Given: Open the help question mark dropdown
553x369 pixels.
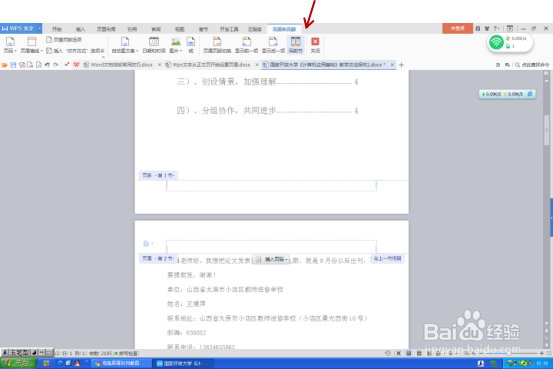Looking at the screenshot, I should click(496, 29).
